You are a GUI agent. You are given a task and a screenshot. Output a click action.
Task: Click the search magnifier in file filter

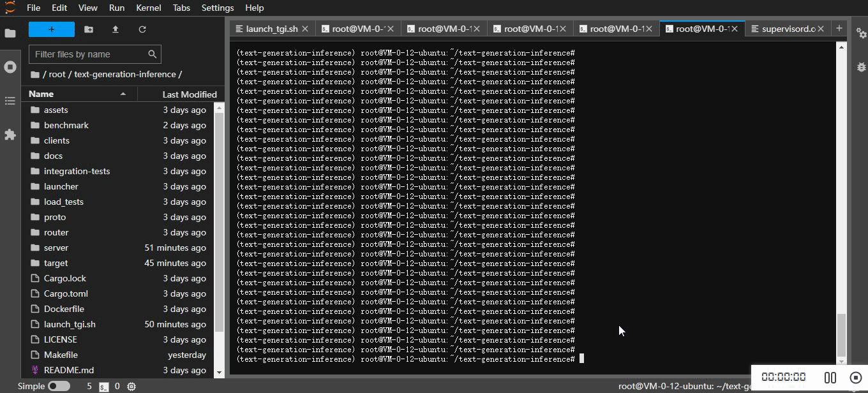(152, 54)
